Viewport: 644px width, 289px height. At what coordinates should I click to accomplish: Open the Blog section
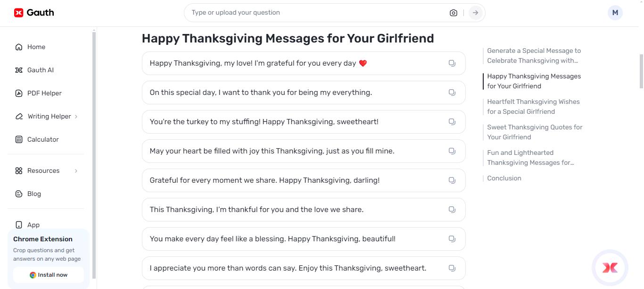point(35,194)
